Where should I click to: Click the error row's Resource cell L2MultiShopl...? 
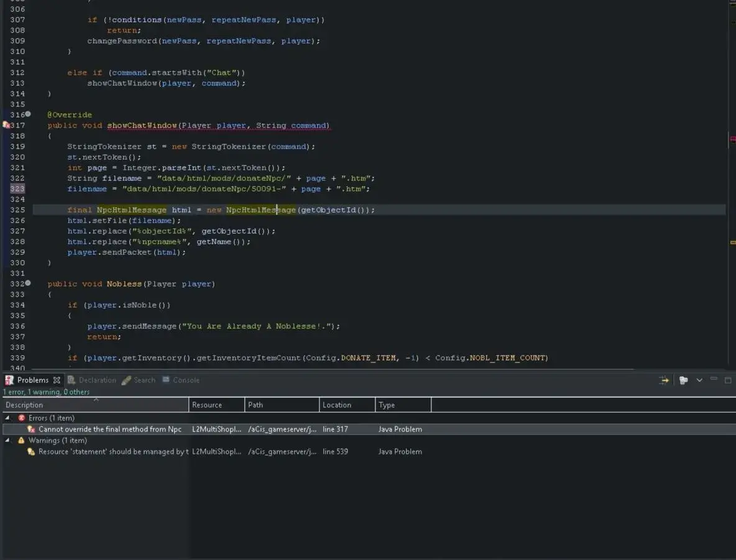tap(216, 429)
